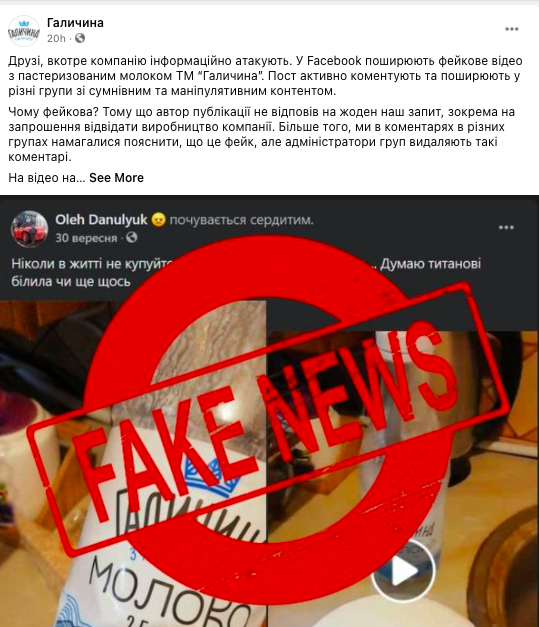Expand post text with See More

(116, 178)
